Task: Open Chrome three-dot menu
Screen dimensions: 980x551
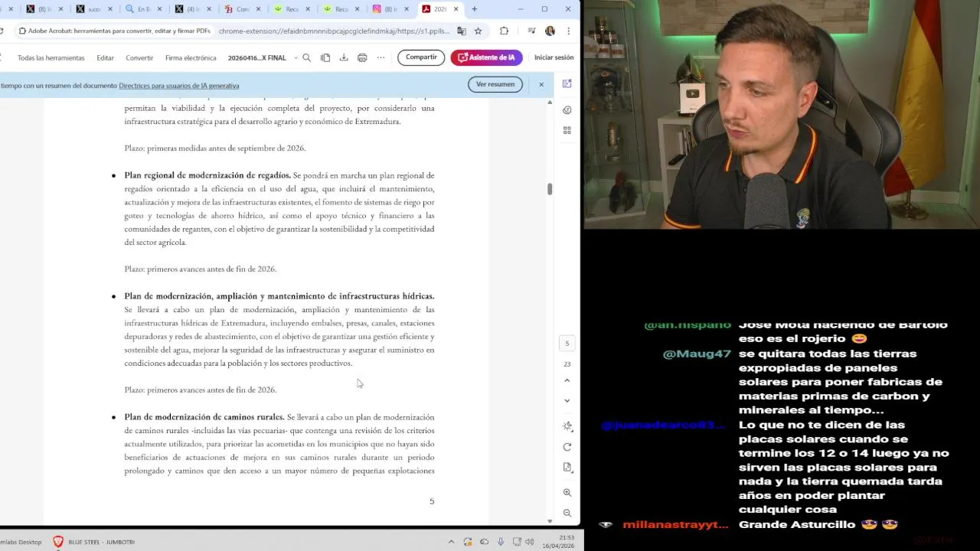Action: click(x=568, y=31)
